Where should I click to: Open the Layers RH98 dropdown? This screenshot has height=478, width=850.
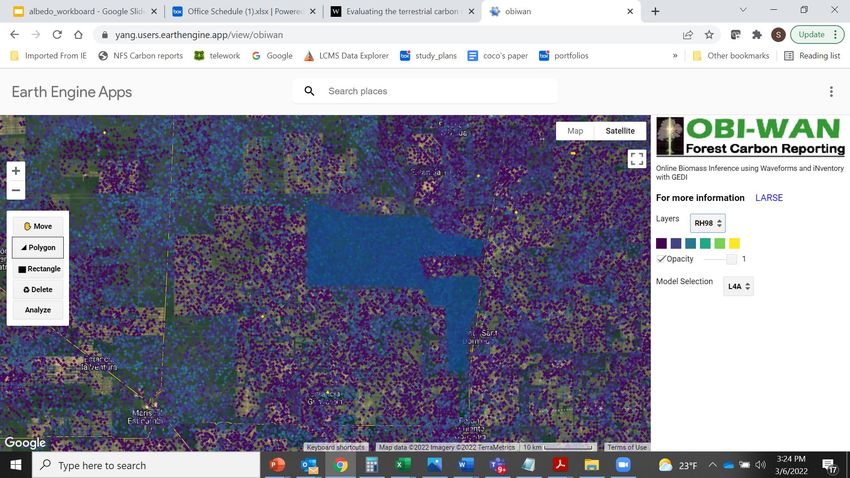707,223
